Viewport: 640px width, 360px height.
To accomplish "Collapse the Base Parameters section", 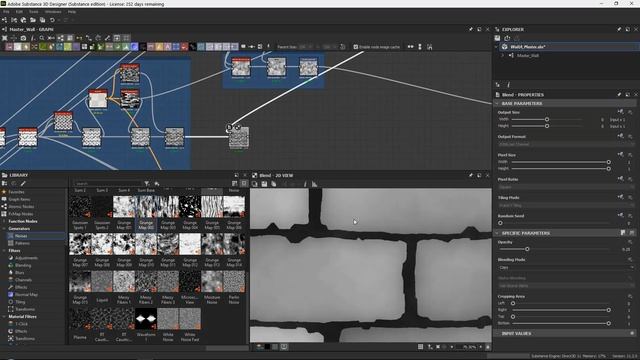I will 497,104.
